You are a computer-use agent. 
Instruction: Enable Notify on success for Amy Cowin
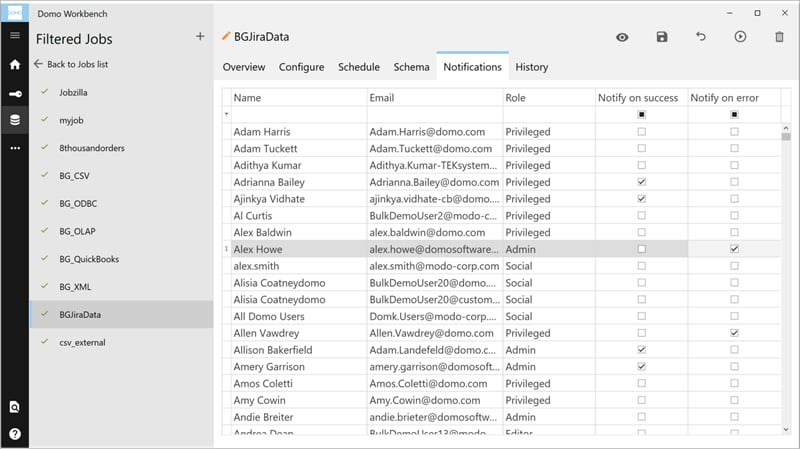pos(641,400)
